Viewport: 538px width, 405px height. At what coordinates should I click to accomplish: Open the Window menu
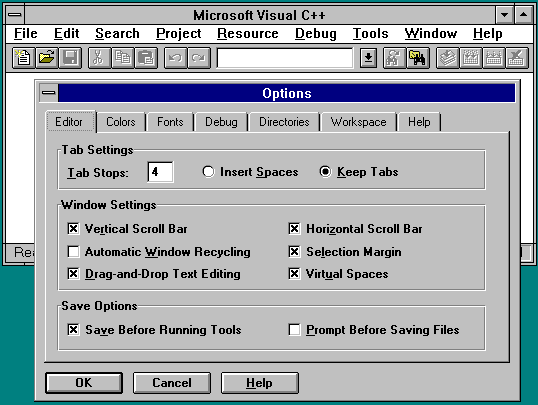431,34
